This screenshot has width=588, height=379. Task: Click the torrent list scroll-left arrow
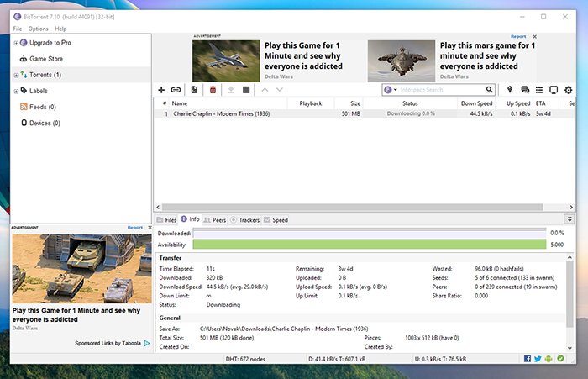tap(158, 207)
